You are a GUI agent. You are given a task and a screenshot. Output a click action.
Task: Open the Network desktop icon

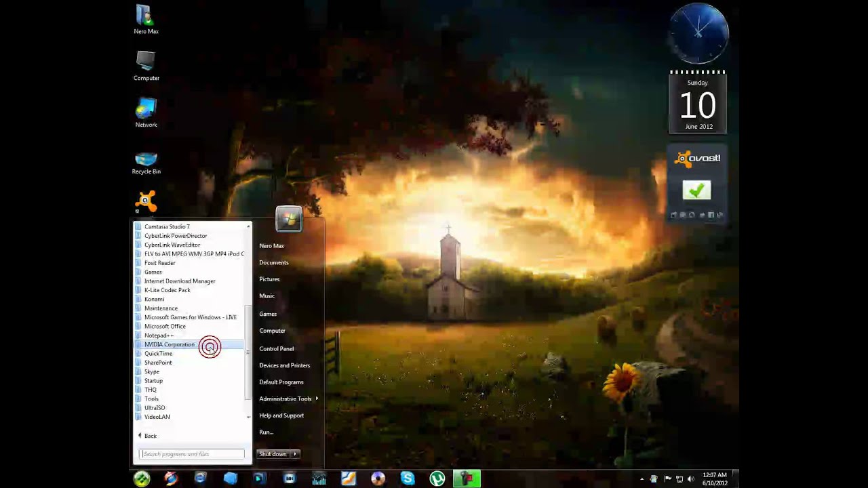tap(146, 113)
